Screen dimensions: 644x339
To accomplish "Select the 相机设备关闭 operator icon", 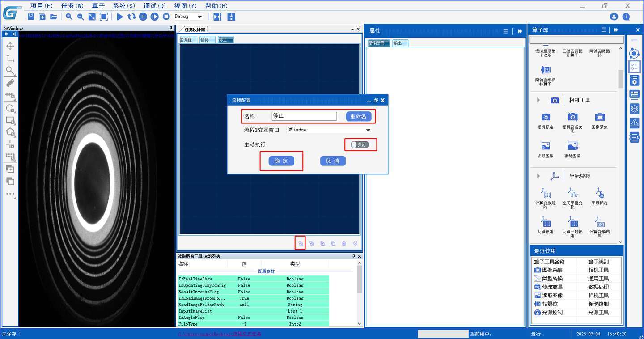I will click(x=572, y=117).
